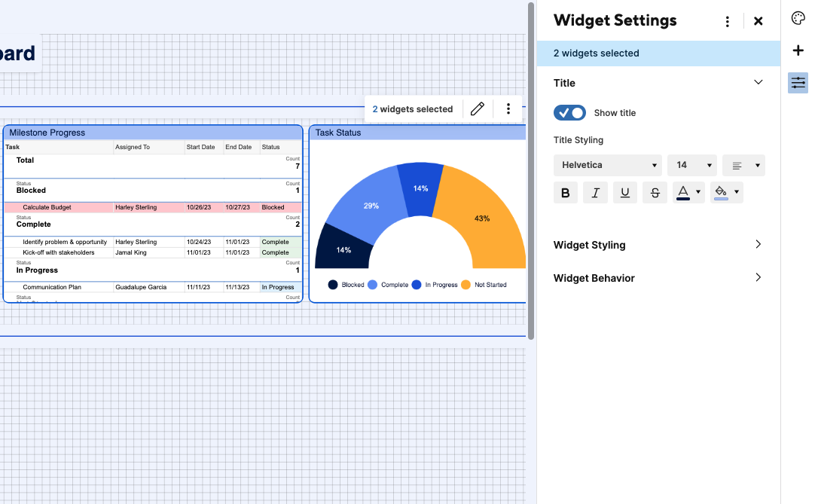815x504 pixels.
Task: Open font color dropdown arrow
Action: point(698,192)
